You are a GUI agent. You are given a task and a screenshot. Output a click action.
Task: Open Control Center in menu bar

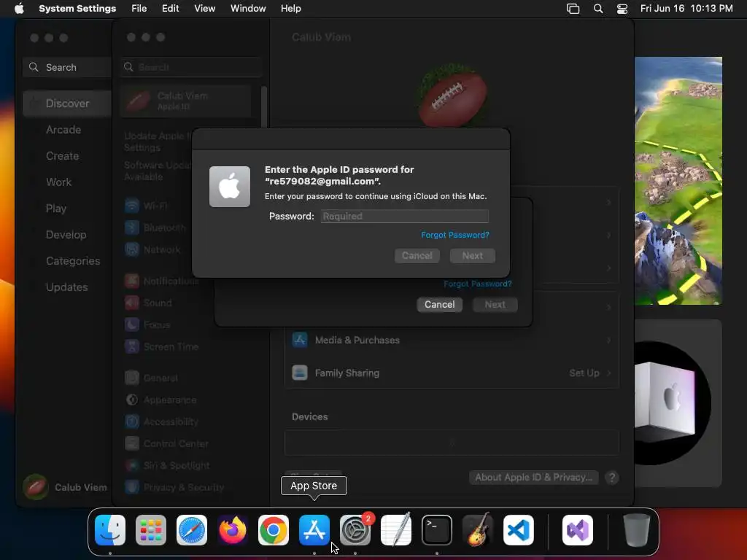622,9
